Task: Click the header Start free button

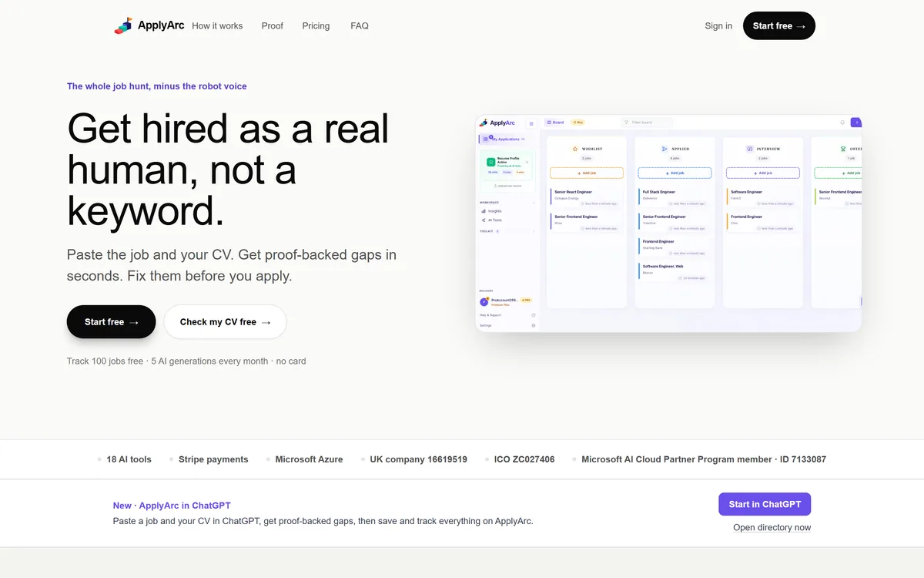Action: pos(778,25)
